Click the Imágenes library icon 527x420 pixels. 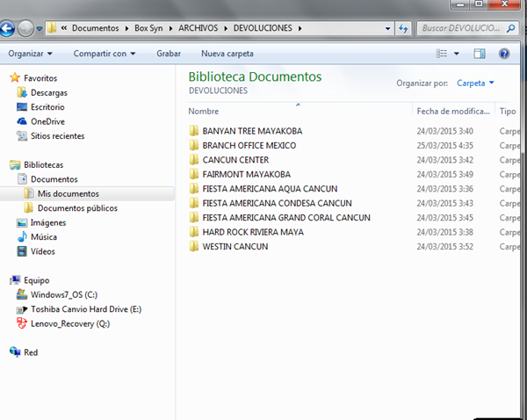22,222
